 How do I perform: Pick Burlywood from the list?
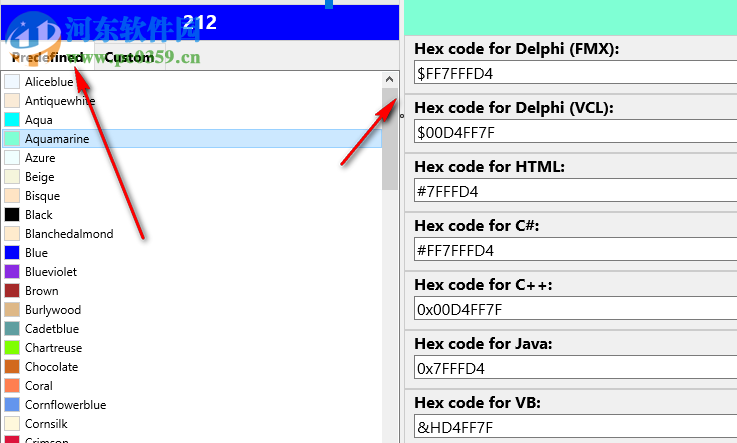coord(192,310)
